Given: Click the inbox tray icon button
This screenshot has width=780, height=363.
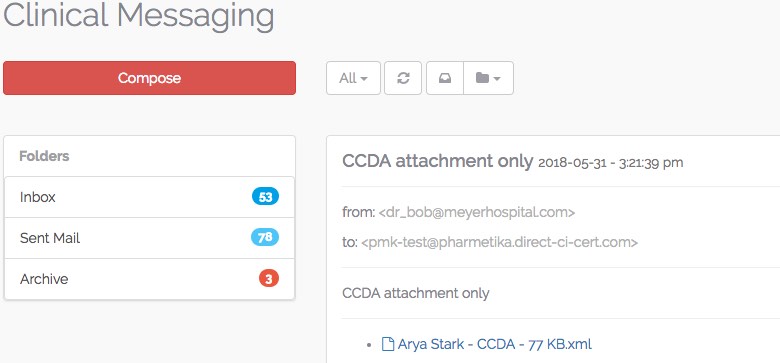Looking at the screenshot, I should point(445,78).
